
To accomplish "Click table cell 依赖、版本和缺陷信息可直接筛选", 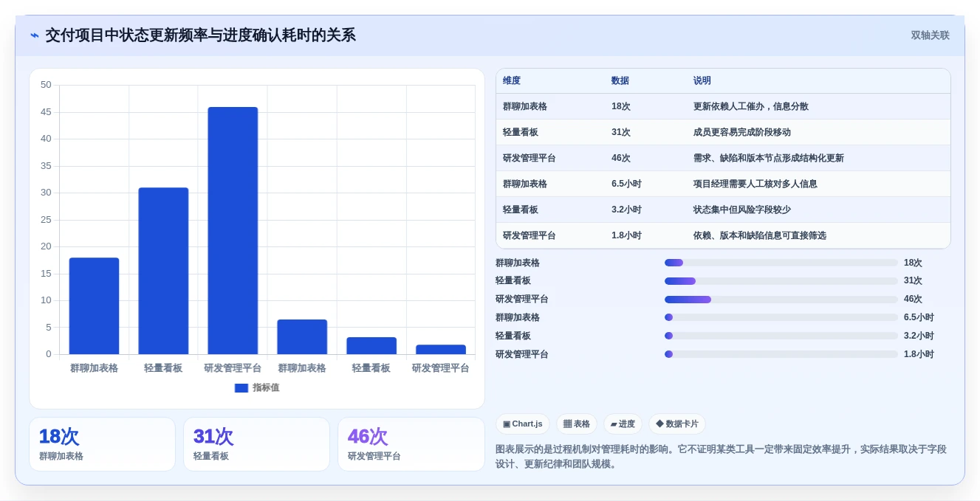I will (760, 235).
